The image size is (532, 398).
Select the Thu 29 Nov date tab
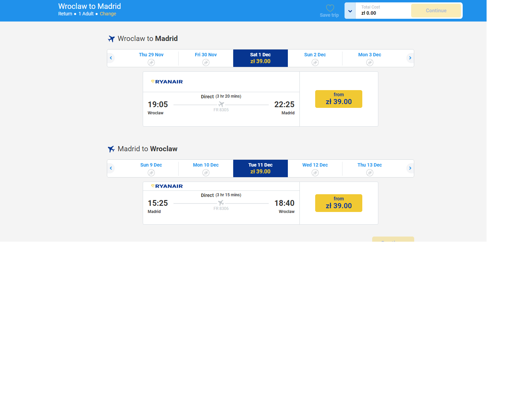pyautogui.click(x=151, y=58)
